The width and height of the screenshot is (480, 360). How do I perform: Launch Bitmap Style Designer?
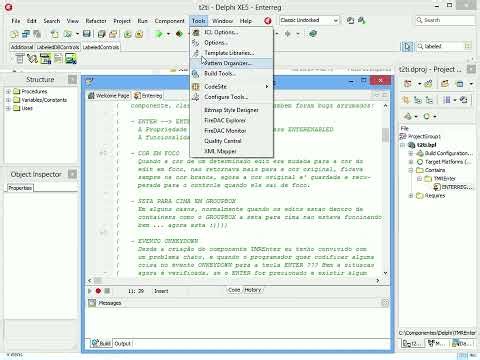[232, 110]
